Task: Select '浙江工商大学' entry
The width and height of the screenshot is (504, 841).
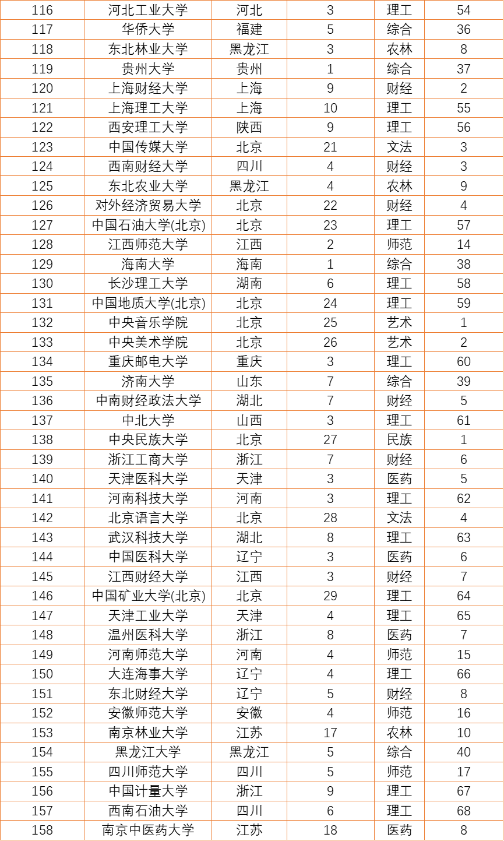Action: (x=148, y=459)
